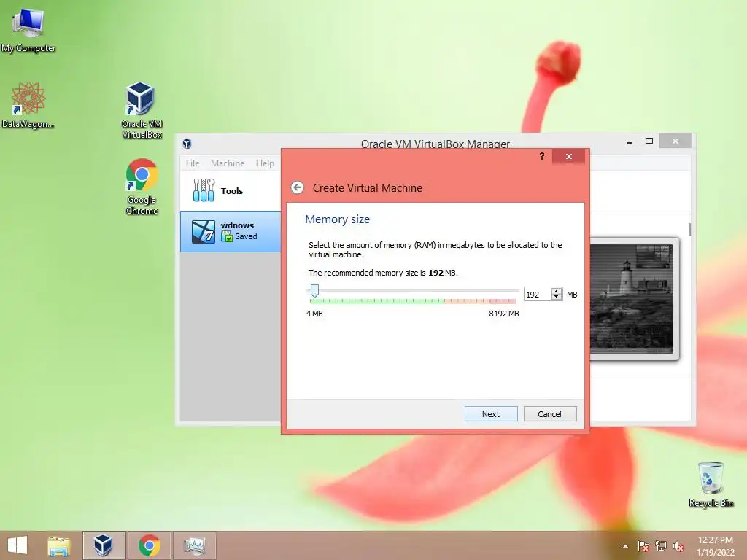This screenshot has height=560, width=747.
Task: Click the VirtualBox taskbar button
Action: pyautogui.click(x=104, y=545)
